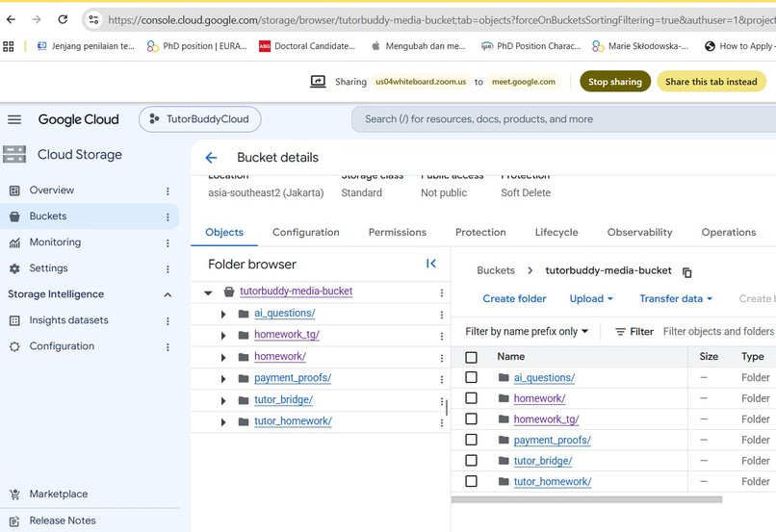Viewport: 776px width, 532px height.
Task: Open more options for Monitoring sidebar item
Action: click(x=168, y=243)
